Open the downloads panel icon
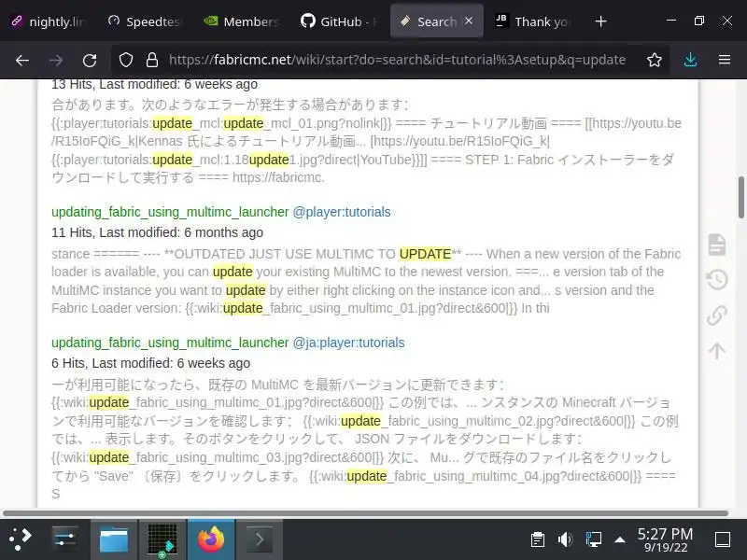The image size is (747, 560). coord(690,60)
